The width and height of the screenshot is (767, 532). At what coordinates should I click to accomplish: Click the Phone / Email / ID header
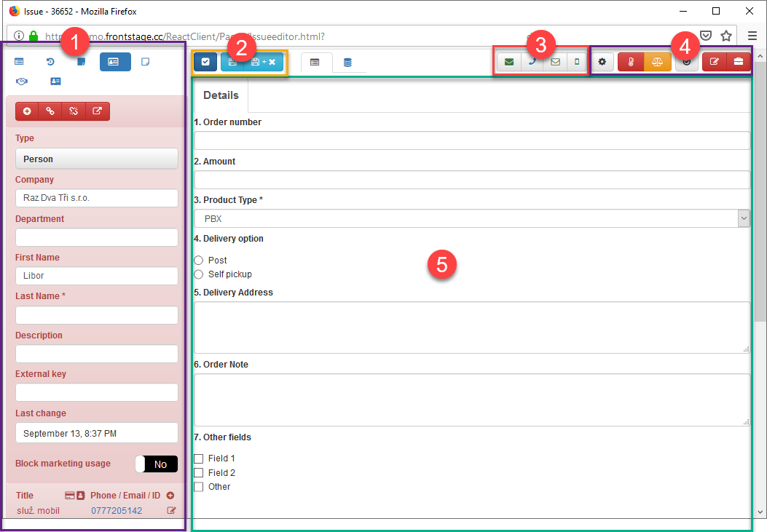click(125, 496)
